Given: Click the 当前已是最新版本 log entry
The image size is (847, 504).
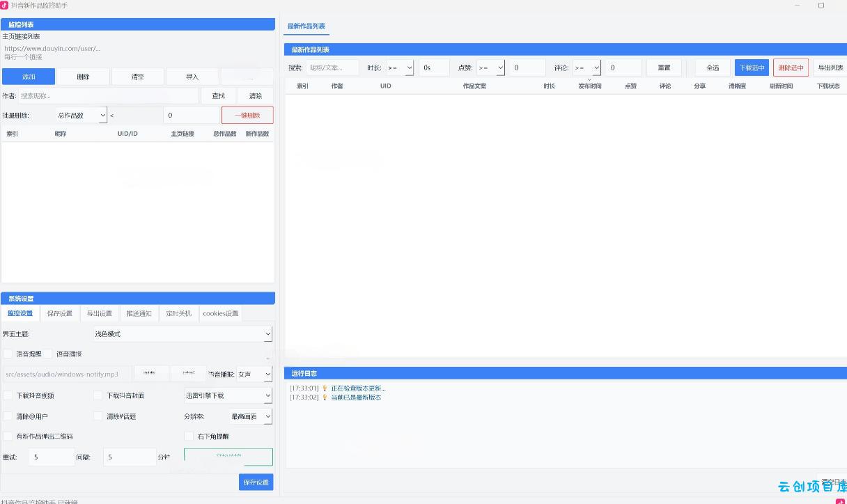Looking at the screenshot, I should tap(356, 397).
